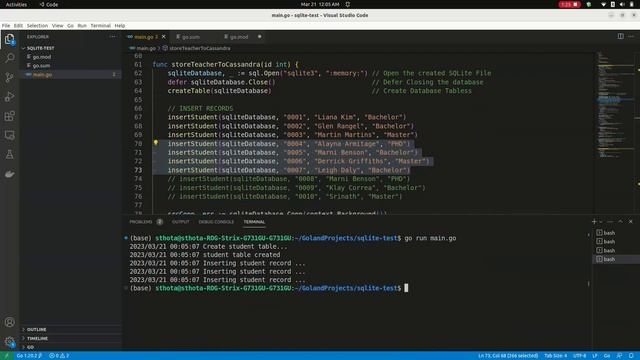Open the Extensions view

tap(9, 116)
